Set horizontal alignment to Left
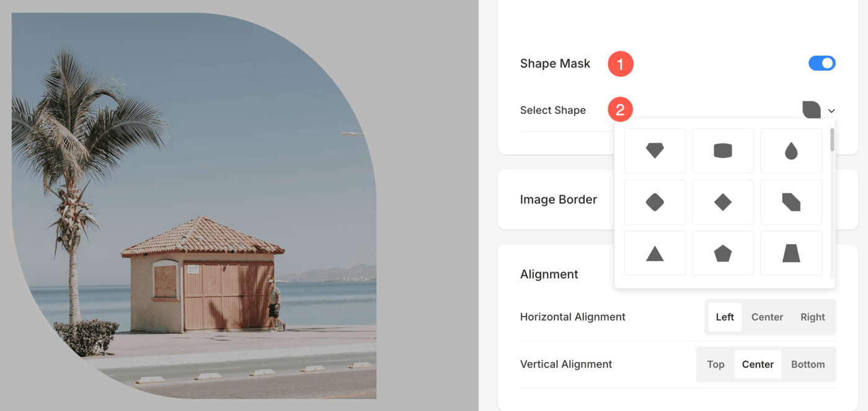Viewport: 868px width, 411px height. pos(725,317)
